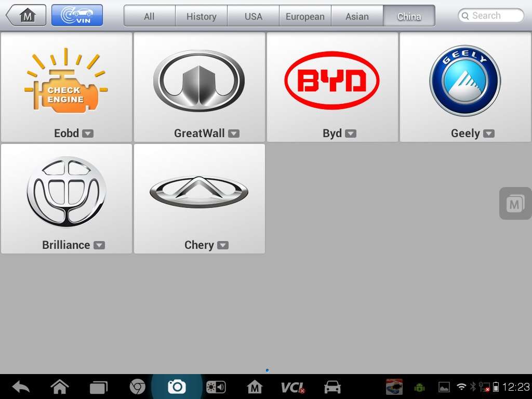Take a screenshot with the camera icon
532x399 pixels.
coord(177,387)
